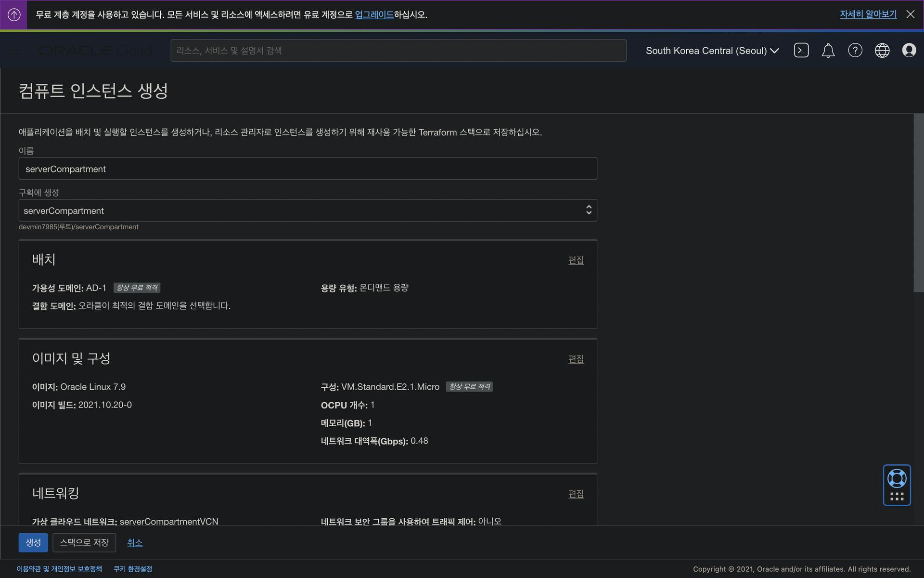Open the help question mark icon
The image size is (924, 578).
click(x=855, y=50)
